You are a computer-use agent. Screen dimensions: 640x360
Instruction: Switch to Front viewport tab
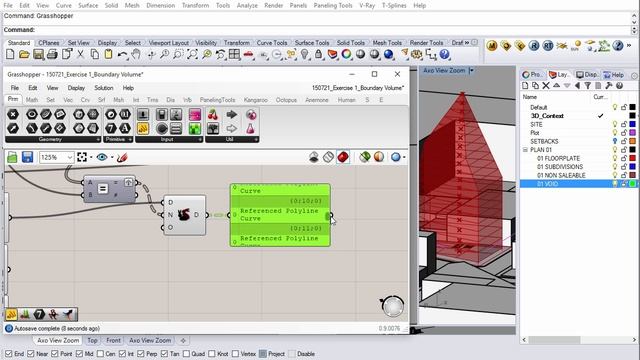(x=113, y=340)
